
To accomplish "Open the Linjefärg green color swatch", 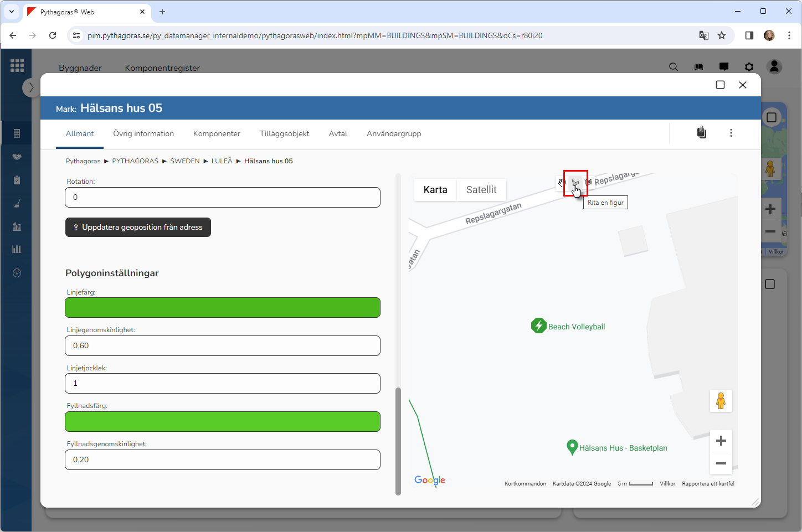I will point(223,308).
